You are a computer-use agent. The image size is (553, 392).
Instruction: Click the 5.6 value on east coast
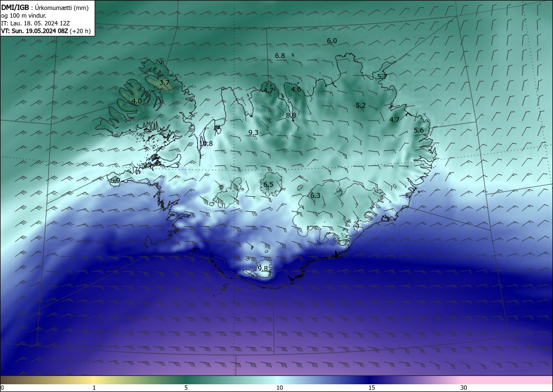click(x=419, y=130)
